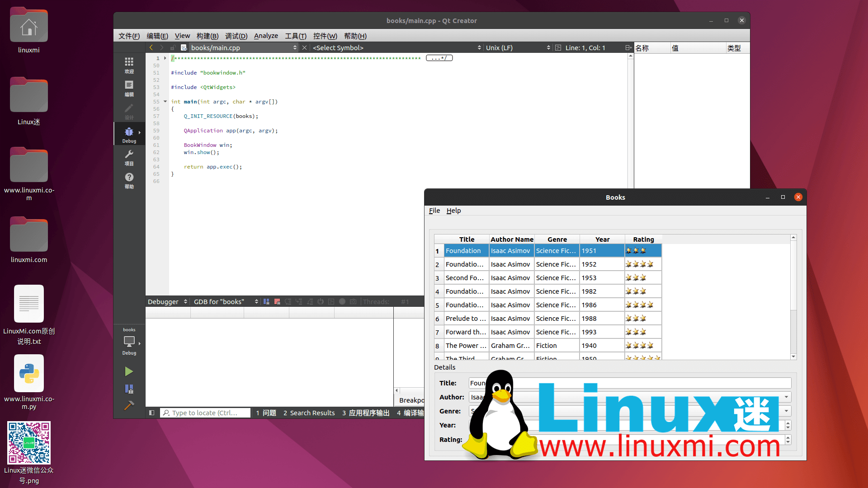Open the Analyze menu
The width and height of the screenshot is (868, 488).
coord(266,36)
